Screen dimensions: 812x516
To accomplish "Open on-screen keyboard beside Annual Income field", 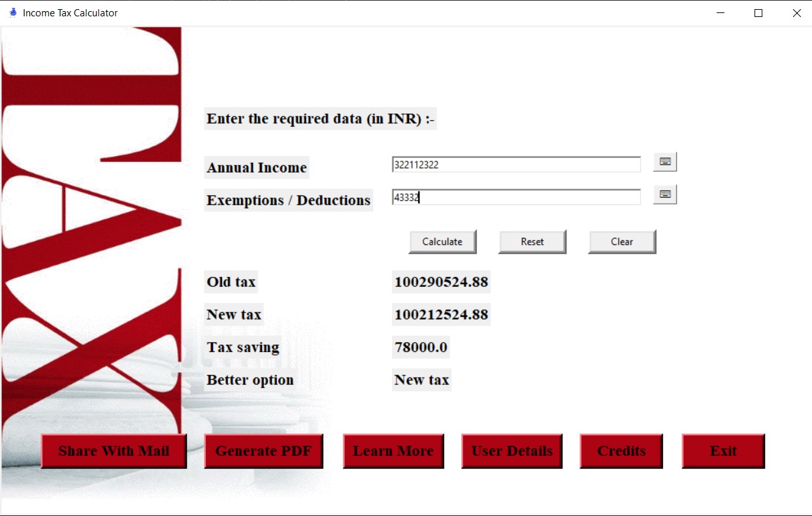I will (x=665, y=162).
